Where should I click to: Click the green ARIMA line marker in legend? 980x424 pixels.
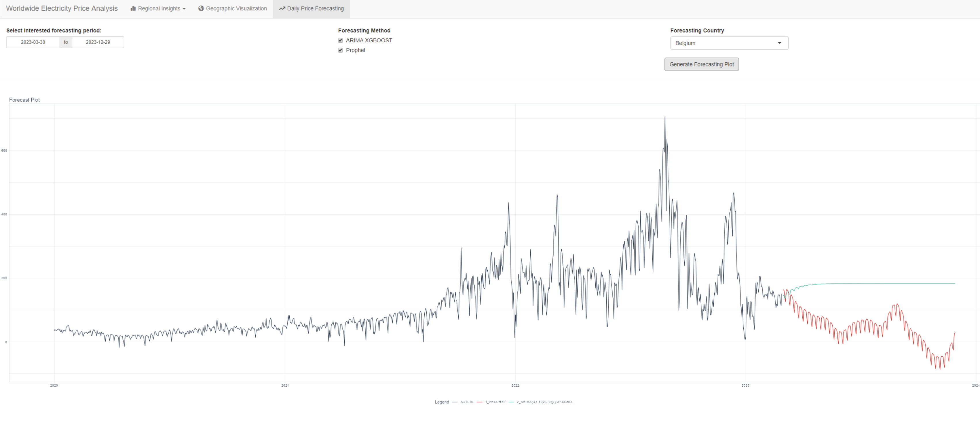pyautogui.click(x=511, y=402)
